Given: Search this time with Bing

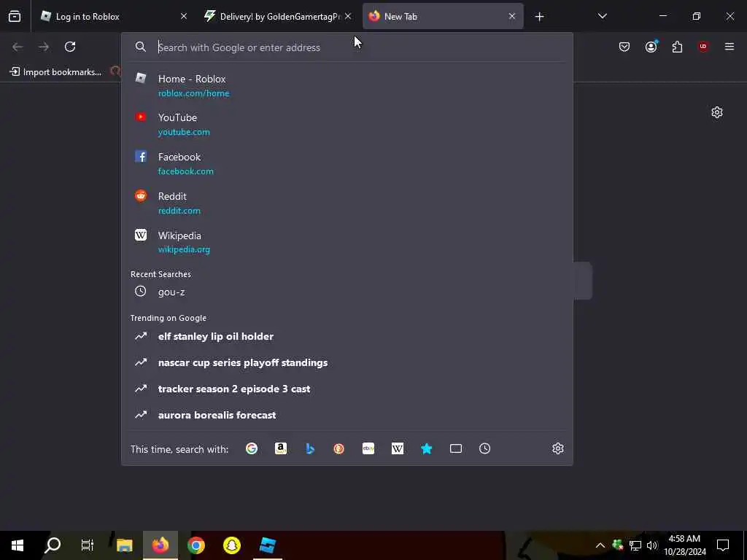Looking at the screenshot, I should (309, 448).
